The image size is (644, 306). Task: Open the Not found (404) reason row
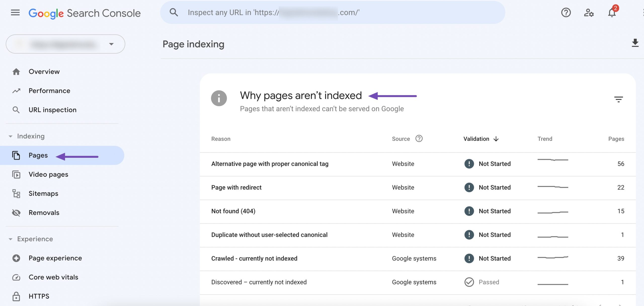(233, 211)
